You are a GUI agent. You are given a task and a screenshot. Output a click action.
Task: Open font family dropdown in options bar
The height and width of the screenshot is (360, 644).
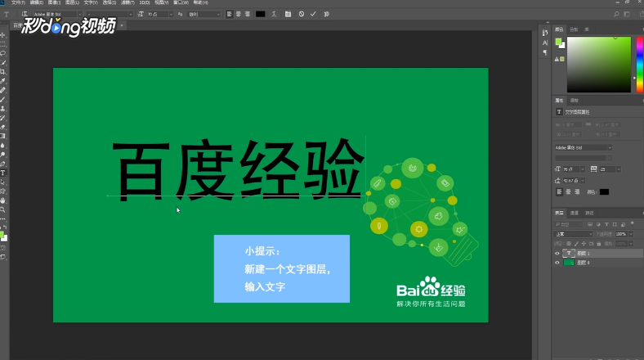coord(79,14)
